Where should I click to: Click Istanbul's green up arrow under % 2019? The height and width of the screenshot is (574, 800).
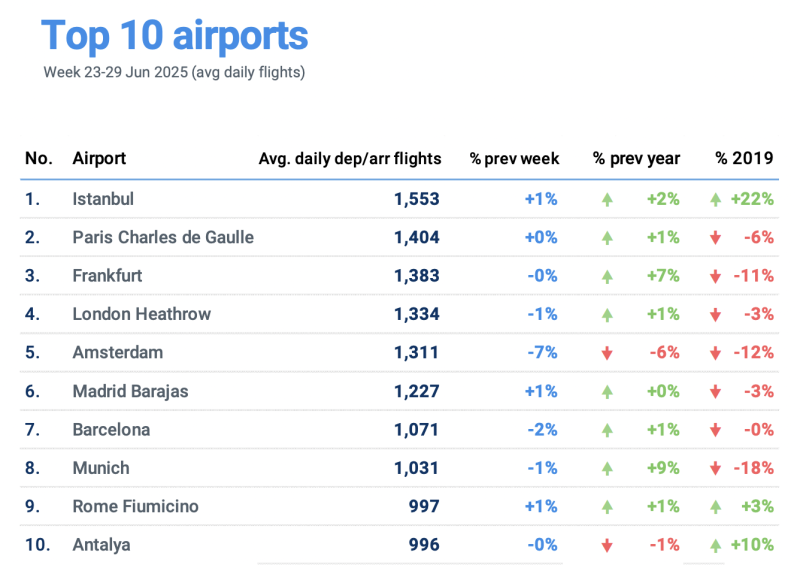click(715, 199)
